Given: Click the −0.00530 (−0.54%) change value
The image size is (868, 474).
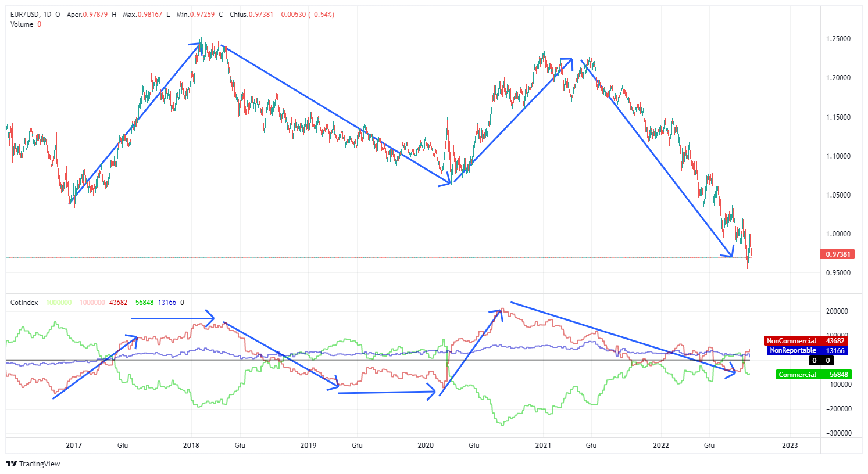Looking at the screenshot, I should pos(306,15).
